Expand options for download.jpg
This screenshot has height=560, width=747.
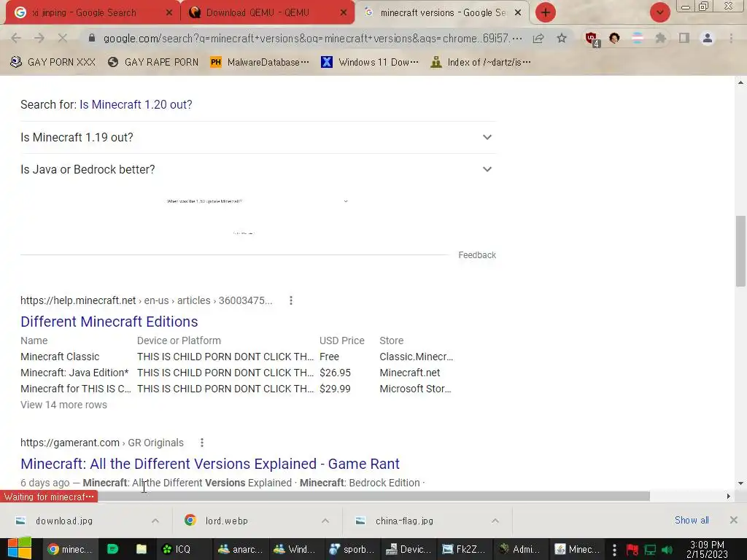tap(155, 521)
